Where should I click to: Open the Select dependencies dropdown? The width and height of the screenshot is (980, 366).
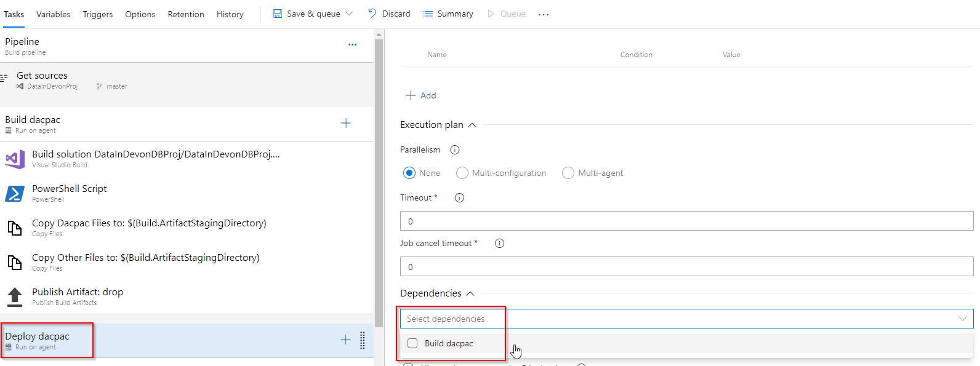click(686, 319)
